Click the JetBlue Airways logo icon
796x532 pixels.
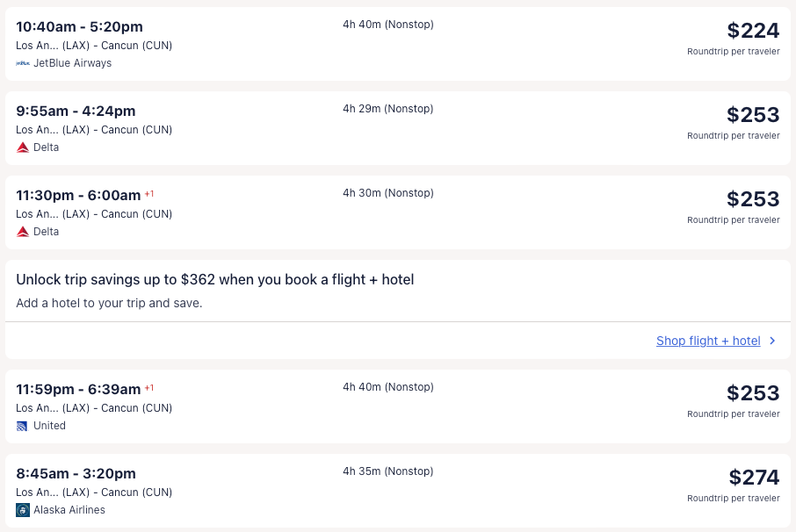[23, 63]
